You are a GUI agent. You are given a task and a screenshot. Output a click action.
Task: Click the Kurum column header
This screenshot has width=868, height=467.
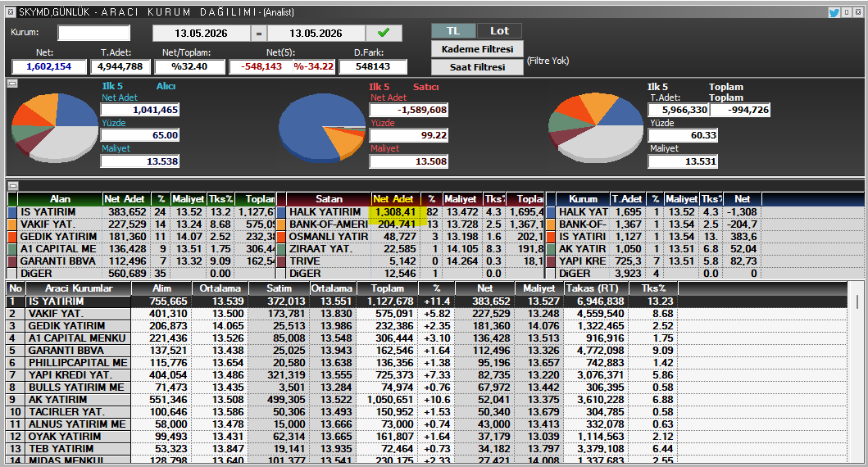point(583,198)
